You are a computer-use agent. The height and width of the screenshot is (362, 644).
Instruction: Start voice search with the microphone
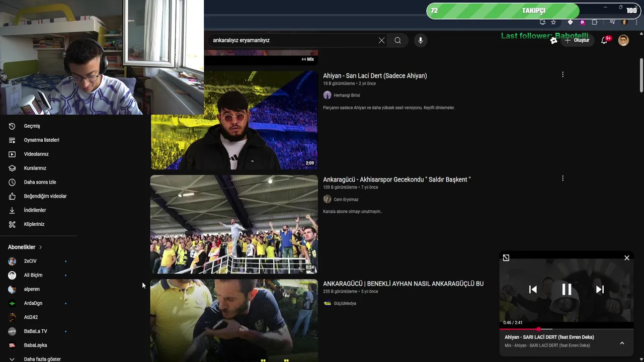coord(421,40)
